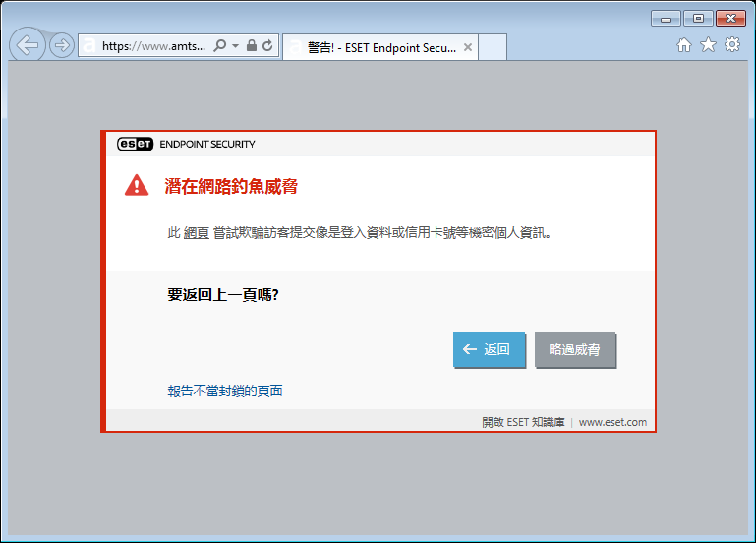Click the 返回 go back button
This screenshot has height=543, width=756.
[x=489, y=349]
